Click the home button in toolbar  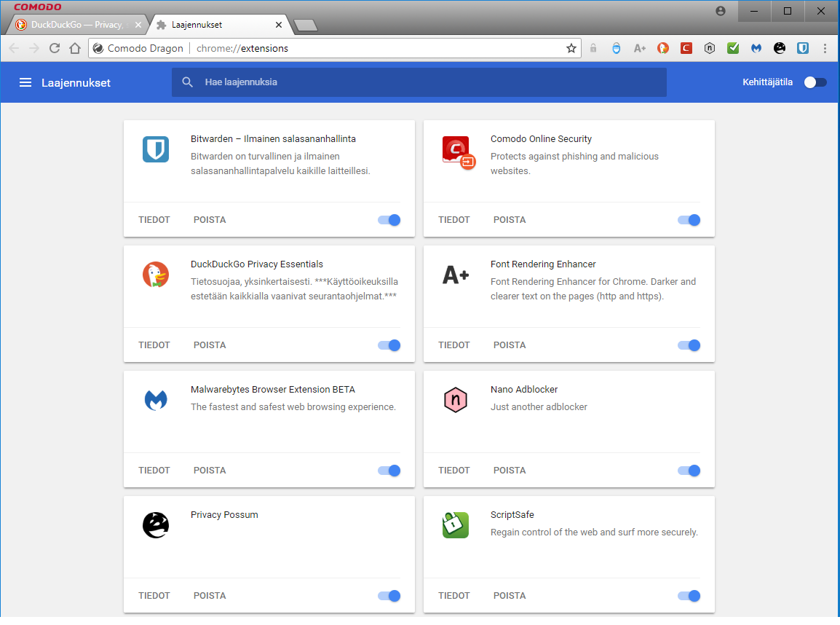pyautogui.click(x=74, y=49)
